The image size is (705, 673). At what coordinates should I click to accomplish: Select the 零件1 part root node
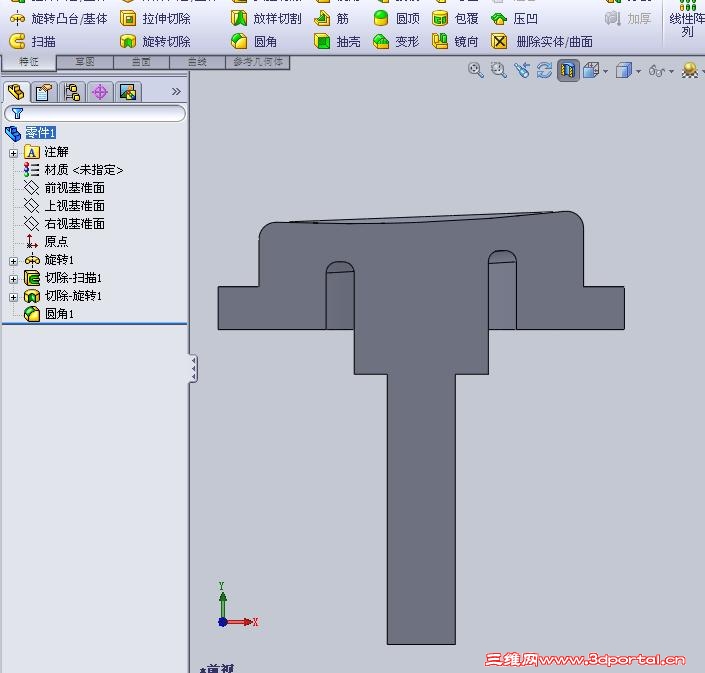point(40,133)
